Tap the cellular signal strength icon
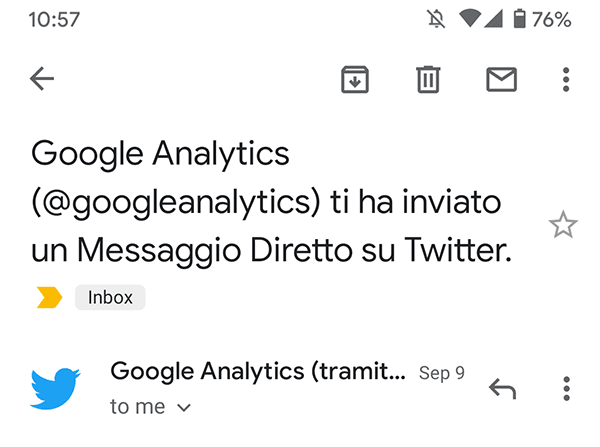This screenshot has height=447, width=600. click(493, 19)
